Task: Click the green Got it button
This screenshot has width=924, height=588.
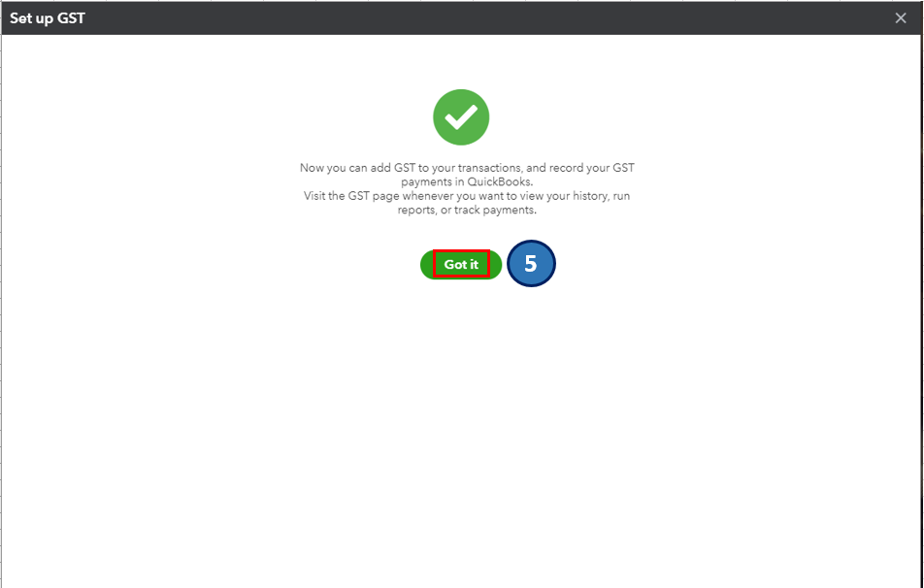Action: tap(461, 265)
